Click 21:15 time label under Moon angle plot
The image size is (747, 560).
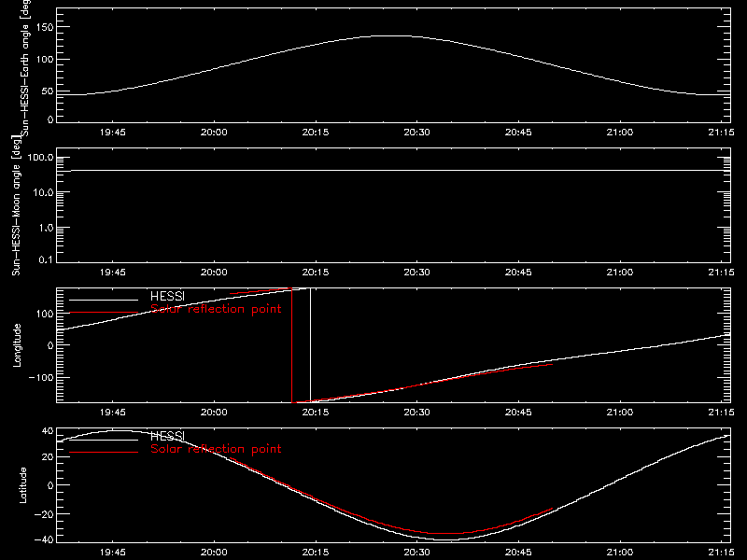coord(721,273)
